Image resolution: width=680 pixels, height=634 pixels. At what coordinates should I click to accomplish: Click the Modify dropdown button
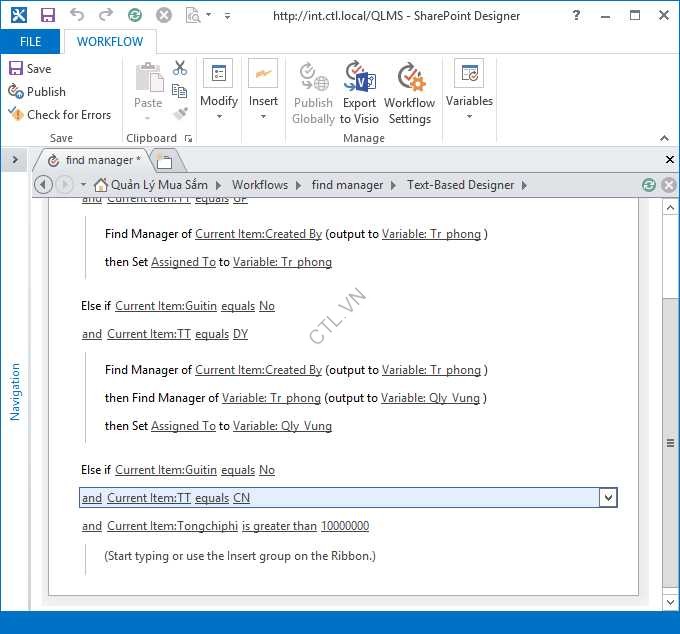coord(218,92)
